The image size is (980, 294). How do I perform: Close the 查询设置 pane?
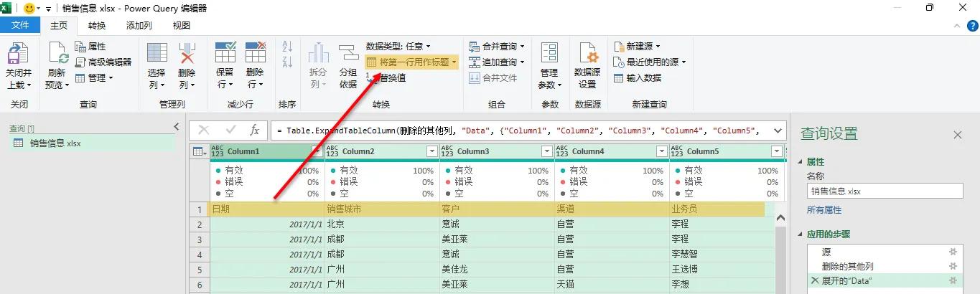coord(957,135)
